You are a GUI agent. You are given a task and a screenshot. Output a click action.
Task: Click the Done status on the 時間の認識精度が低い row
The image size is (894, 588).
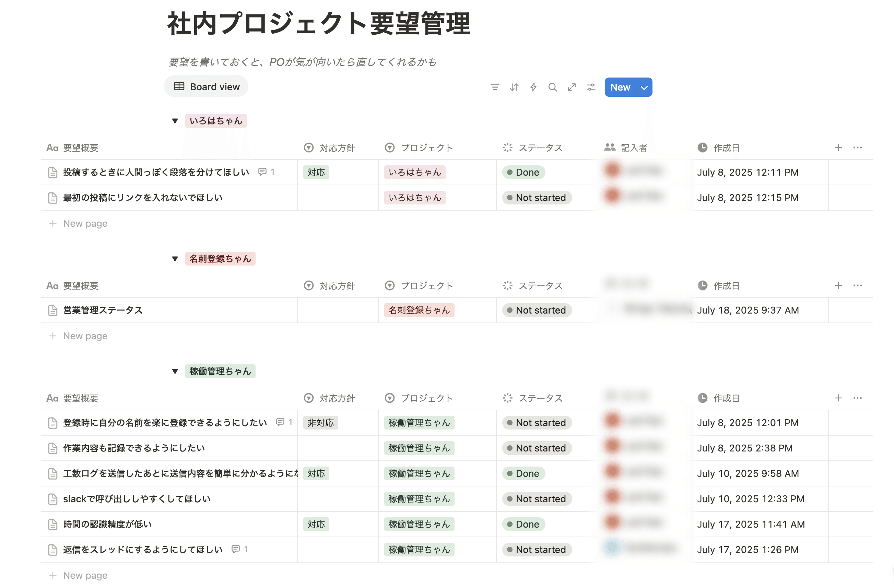pos(523,524)
